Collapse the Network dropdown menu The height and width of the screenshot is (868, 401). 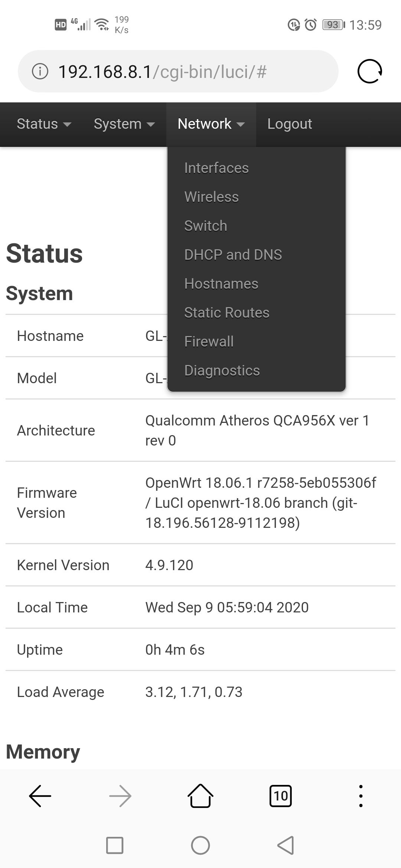[211, 124]
